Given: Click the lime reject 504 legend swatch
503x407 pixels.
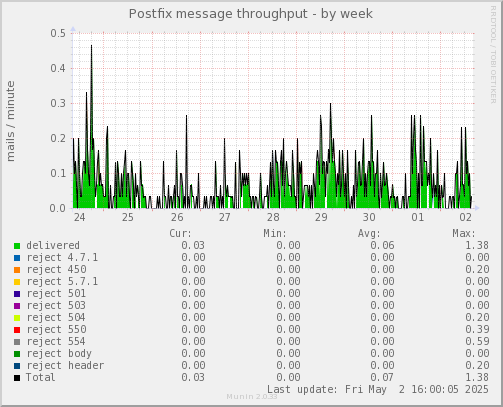Looking at the screenshot, I should coord(17,318).
